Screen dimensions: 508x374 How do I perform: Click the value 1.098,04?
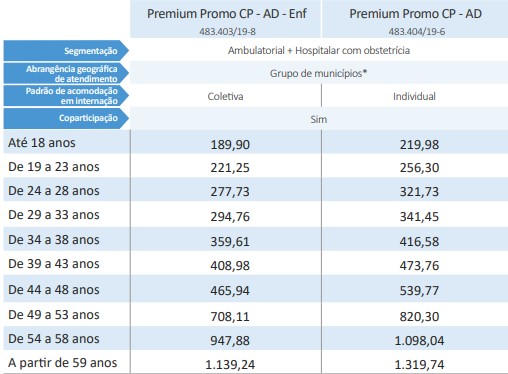pos(419,341)
